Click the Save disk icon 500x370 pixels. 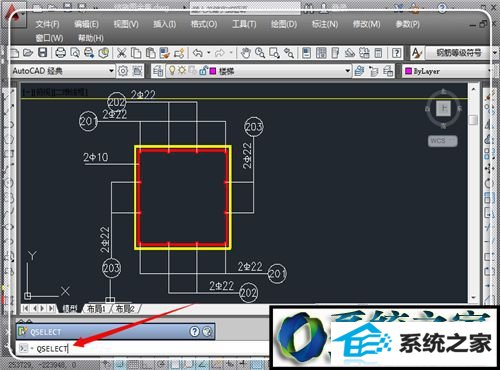[42, 53]
